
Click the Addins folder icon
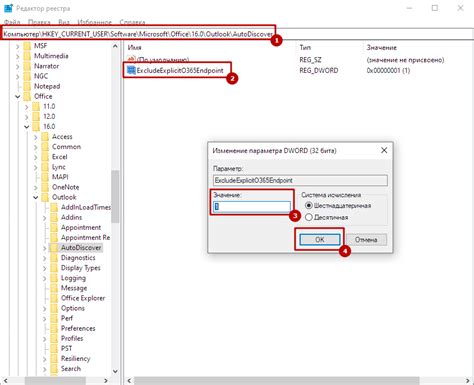tap(54, 217)
